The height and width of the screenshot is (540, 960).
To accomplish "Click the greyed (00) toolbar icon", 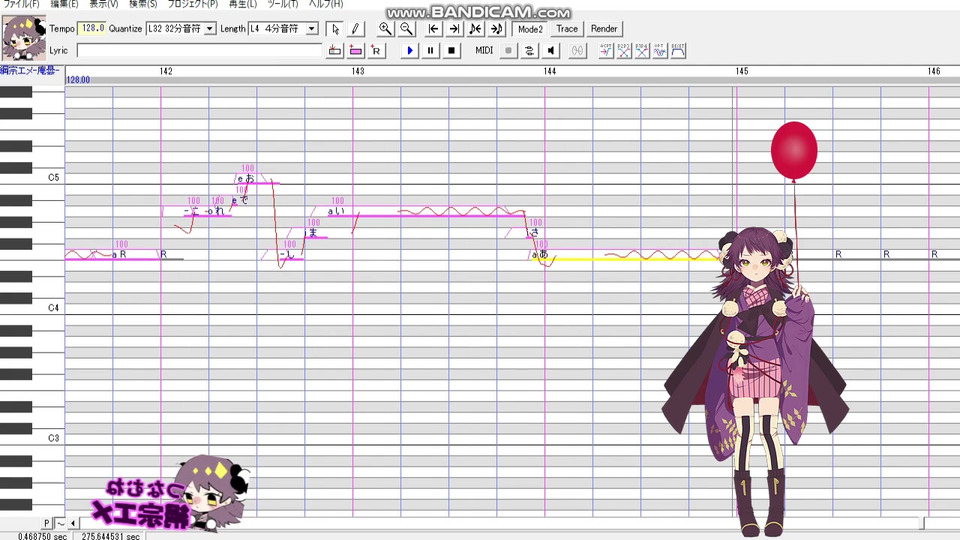I will point(577,51).
